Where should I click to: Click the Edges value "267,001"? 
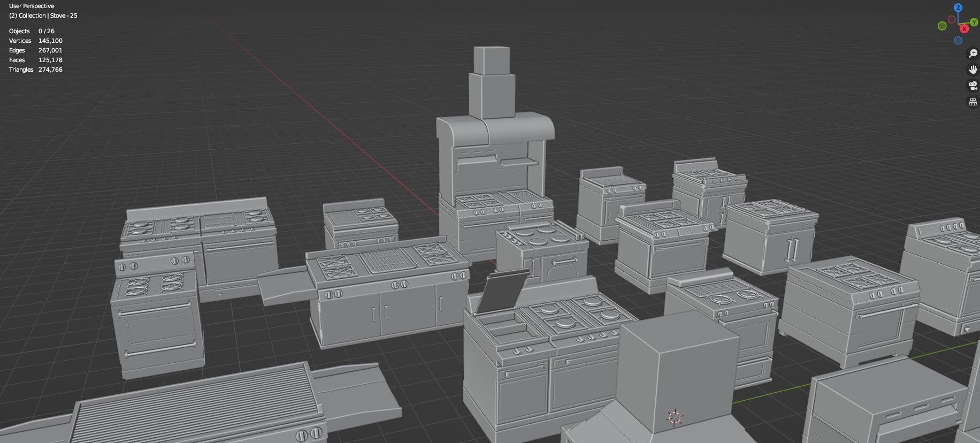coord(50,50)
